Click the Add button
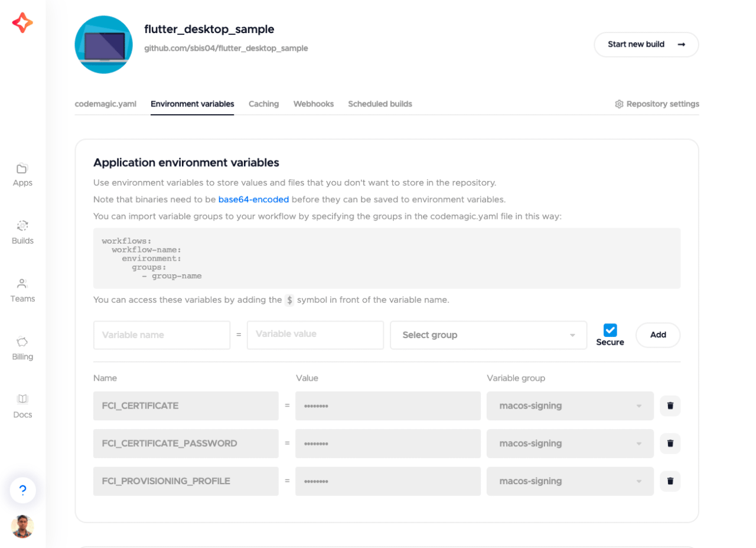756x548 pixels. pyautogui.click(x=658, y=335)
